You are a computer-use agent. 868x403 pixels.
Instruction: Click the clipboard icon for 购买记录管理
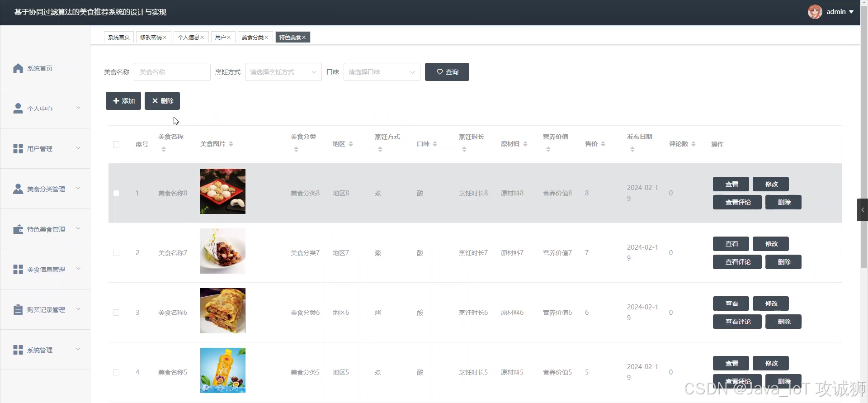18,310
